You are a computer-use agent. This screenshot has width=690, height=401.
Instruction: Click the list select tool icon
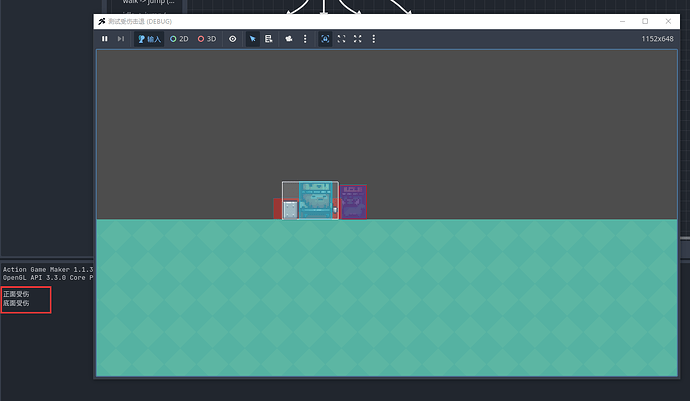(x=269, y=39)
